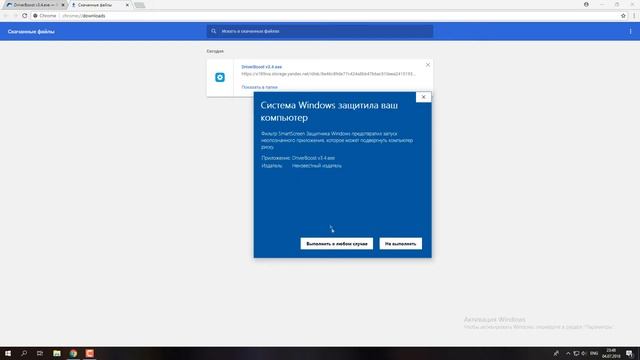Remove DriverBoost download entry with its X
640x360 pixels.
pos(428,65)
